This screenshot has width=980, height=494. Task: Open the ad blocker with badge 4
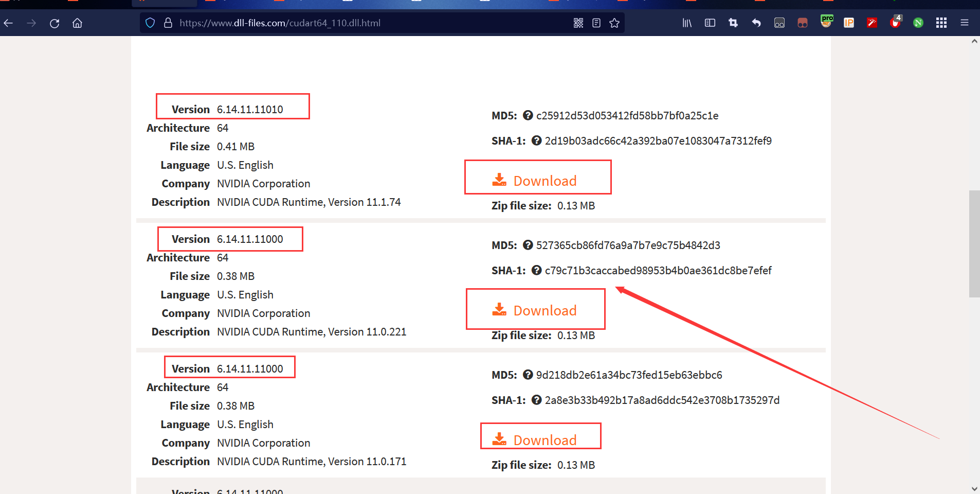click(x=896, y=22)
